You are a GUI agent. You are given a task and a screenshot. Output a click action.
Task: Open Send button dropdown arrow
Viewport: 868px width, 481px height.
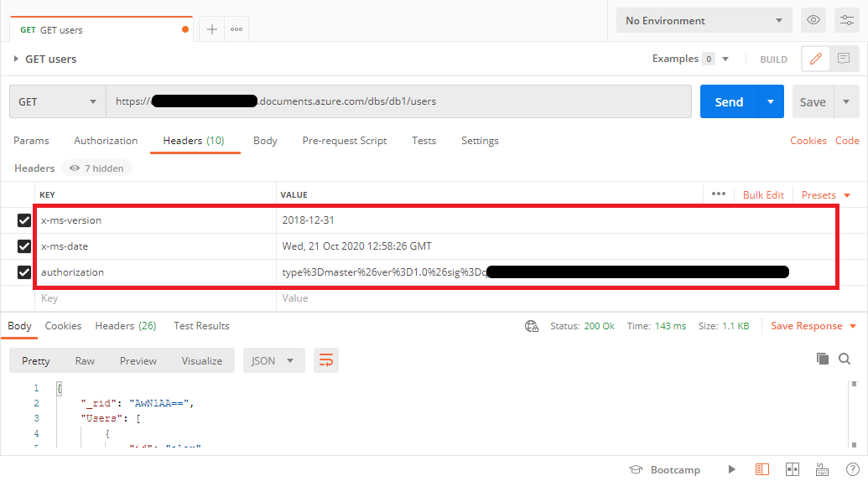click(771, 101)
